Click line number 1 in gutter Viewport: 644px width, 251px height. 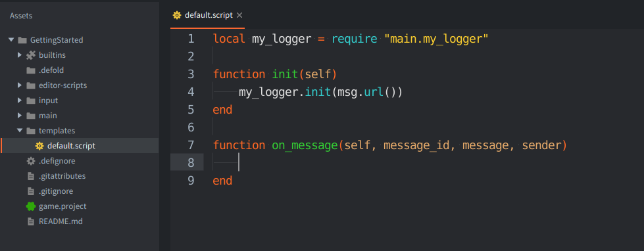191,39
